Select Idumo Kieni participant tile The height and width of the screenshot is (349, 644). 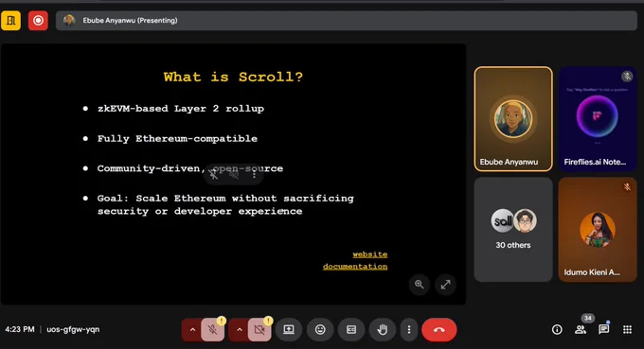598,230
